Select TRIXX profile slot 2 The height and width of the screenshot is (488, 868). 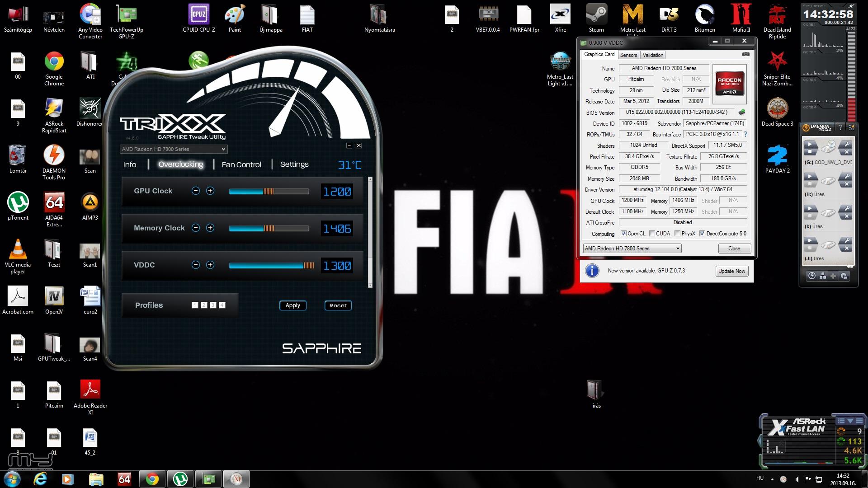204,305
